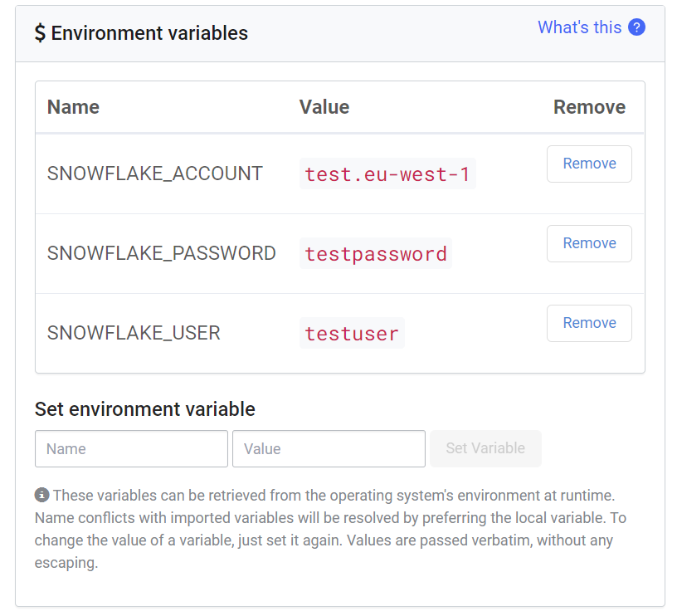Click the question mark help icon
Image resolution: width=677 pixels, height=616 pixels.
click(x=636, y=27)
